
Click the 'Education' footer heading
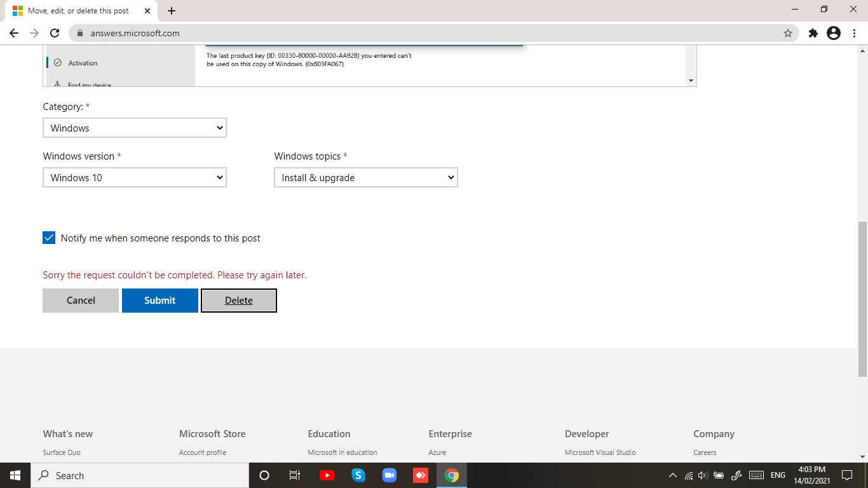[x=329, y=434]
